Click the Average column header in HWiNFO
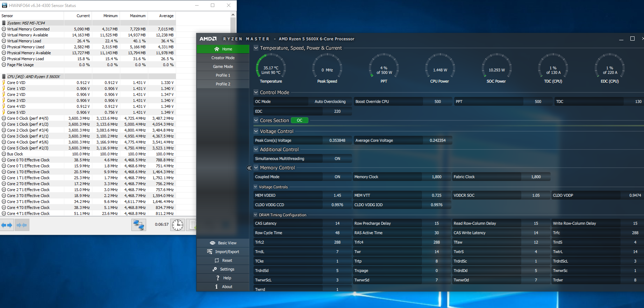 [x=162, y=16]
